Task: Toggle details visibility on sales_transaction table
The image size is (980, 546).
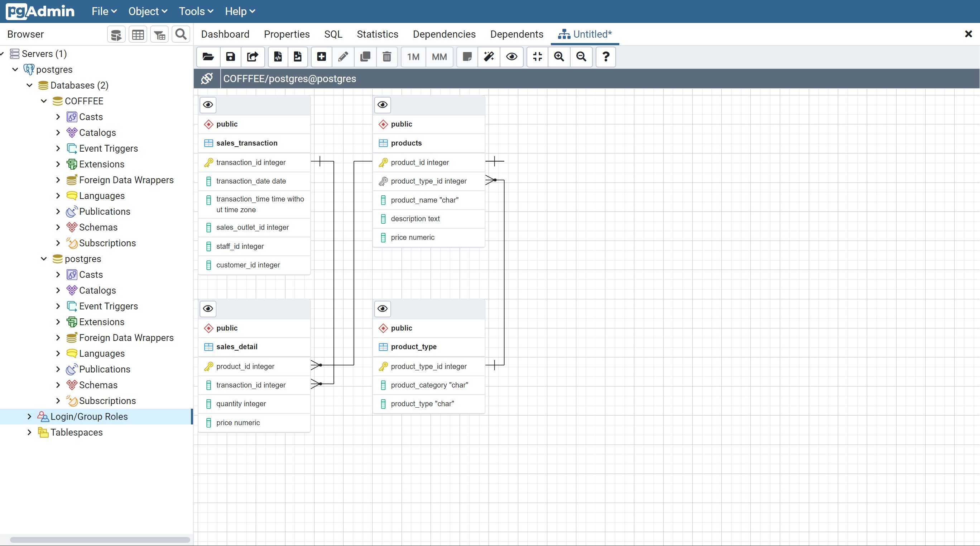Action: (208, 105)
